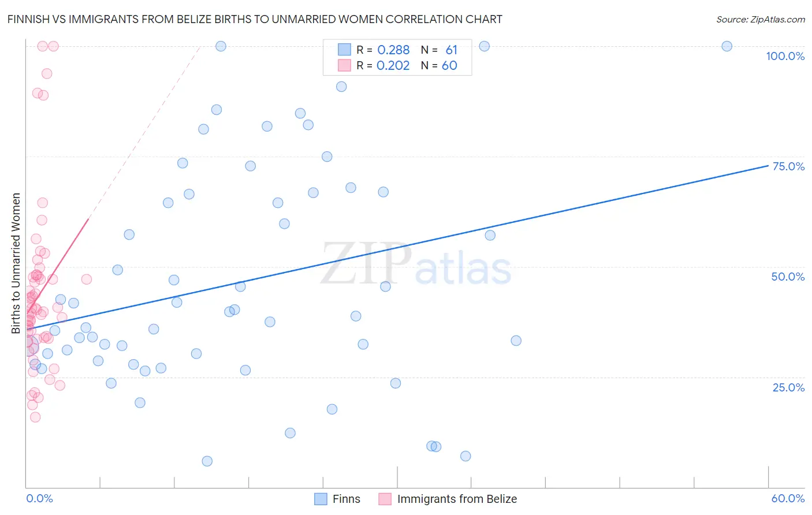
Task: Click the 50.0% y-axis label
Action: click(x=788, y=277)
